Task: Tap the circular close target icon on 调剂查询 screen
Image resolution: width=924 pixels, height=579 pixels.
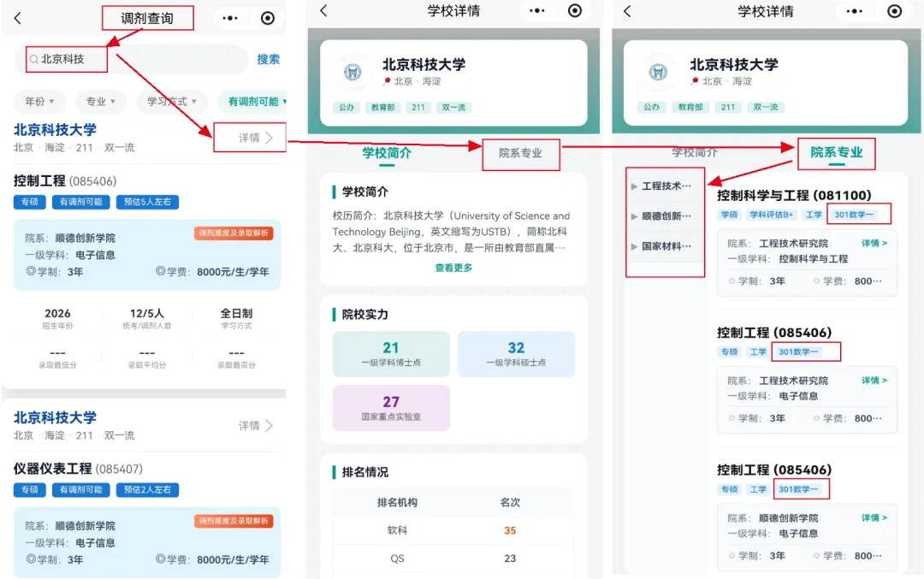Action: coord(268,18)
